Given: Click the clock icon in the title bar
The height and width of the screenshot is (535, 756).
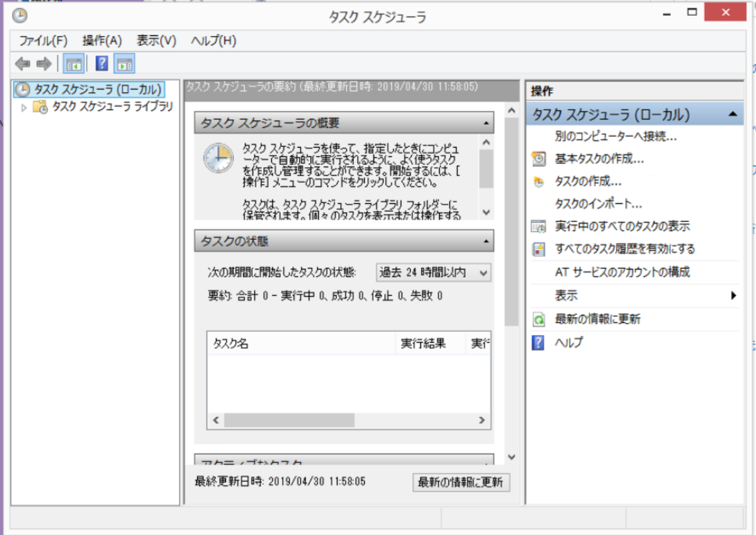Looking at the screenshot, I should tap(20, 15).
